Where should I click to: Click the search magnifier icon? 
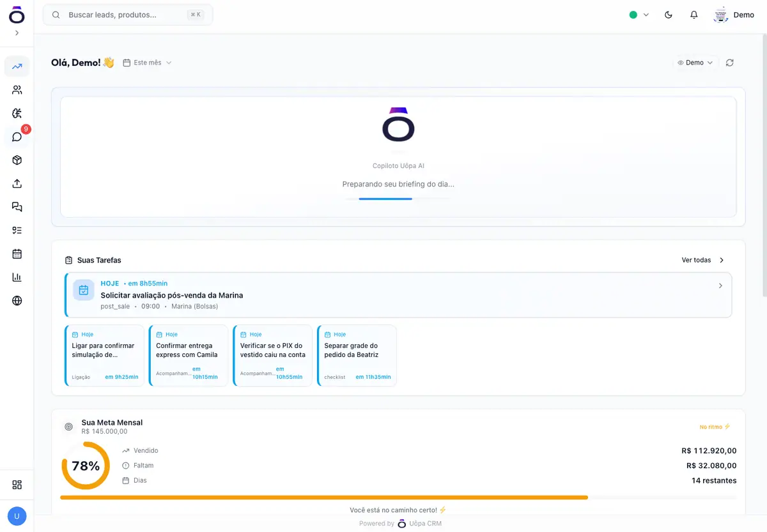point(56,15)
